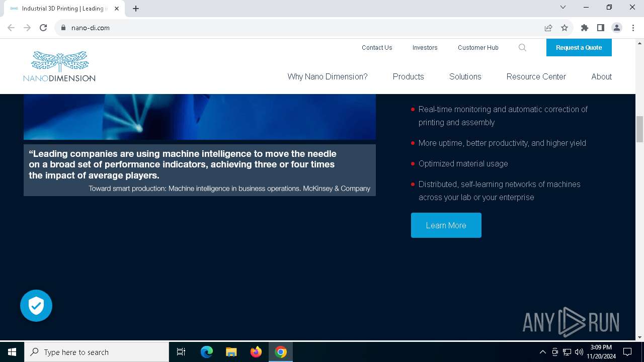The height and width of the screenshot is (362, 644).
Task: Open Task View on the taskbar
Action: point(181,352)
